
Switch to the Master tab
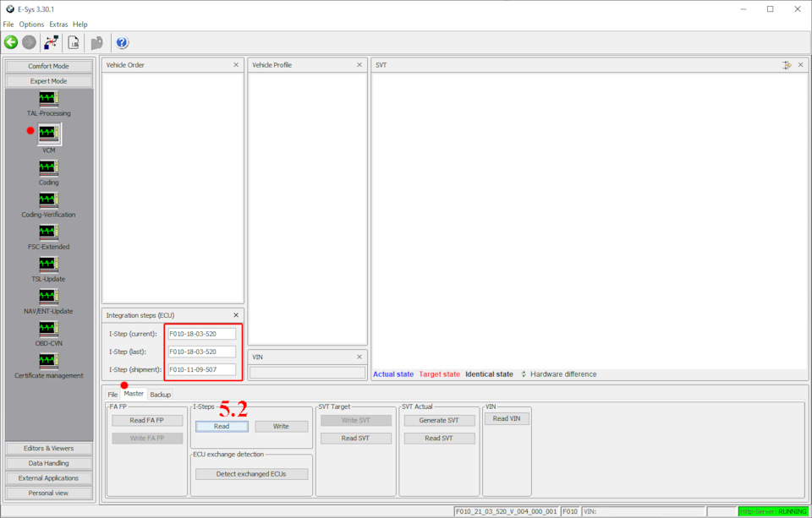point(134,394)
